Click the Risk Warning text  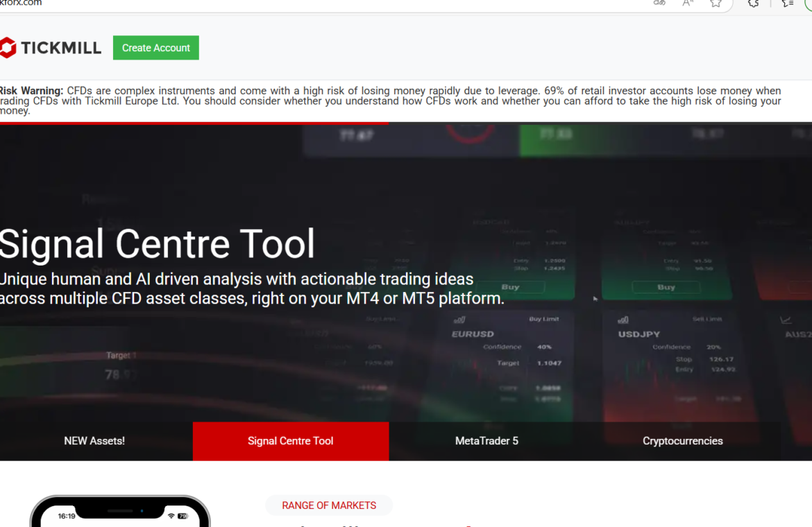[391, 101]
